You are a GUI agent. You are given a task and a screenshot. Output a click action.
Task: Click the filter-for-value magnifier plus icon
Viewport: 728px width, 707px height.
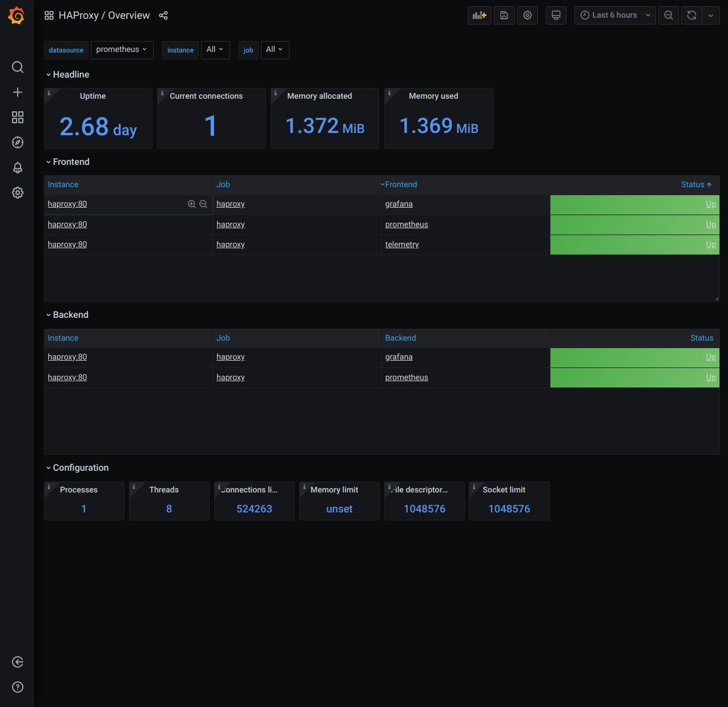point(192,204)
